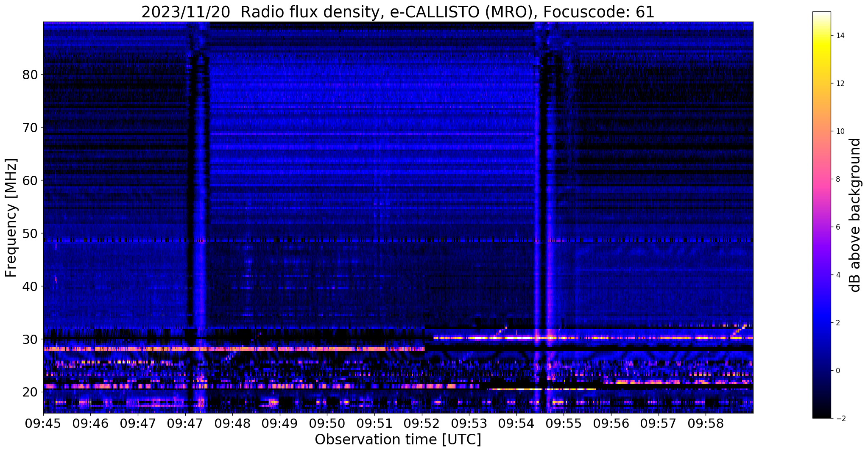Click the 'dB above background' colorbar label

point(855,215)
